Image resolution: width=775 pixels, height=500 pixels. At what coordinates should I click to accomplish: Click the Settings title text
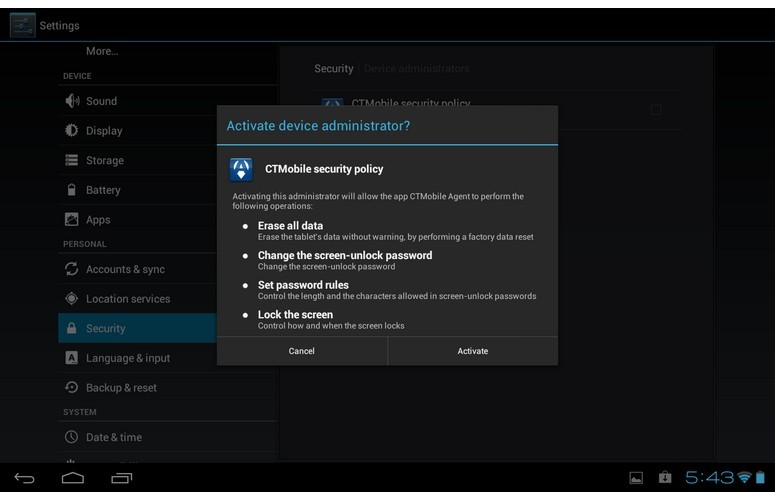click(x=59, y=25)
